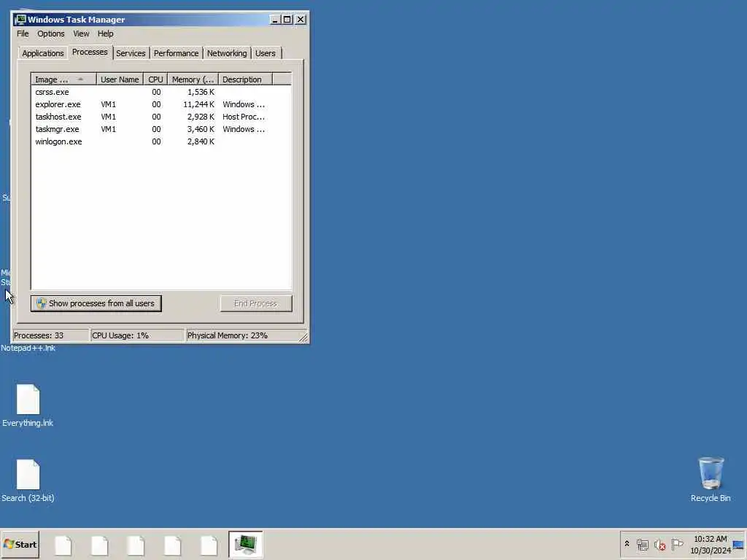Select the Notepad++.lnk desktop label

28,348
